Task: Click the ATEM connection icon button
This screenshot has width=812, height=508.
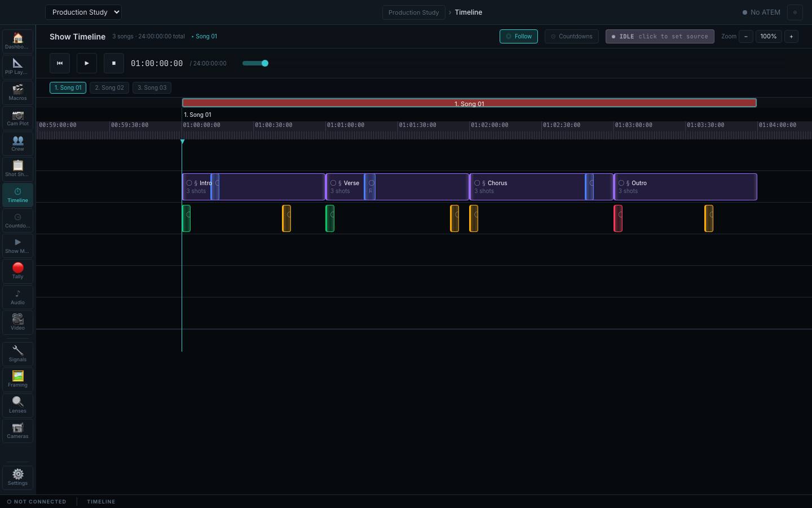Action: click(x=795, y=12)
